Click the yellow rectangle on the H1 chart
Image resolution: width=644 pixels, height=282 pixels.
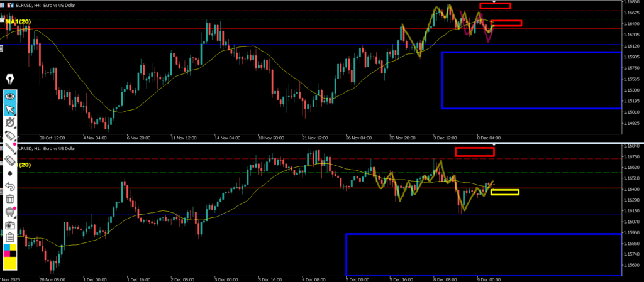pyautogui.click(x=505, y=192)
